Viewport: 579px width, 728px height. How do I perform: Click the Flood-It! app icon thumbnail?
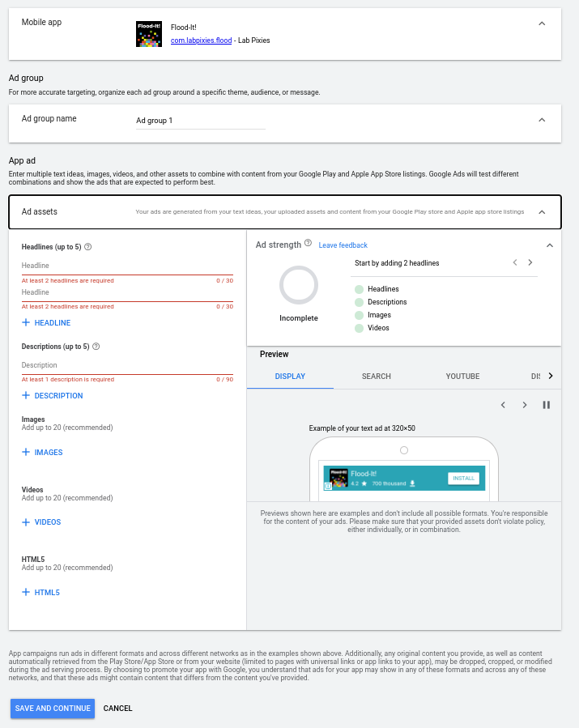[149, 34]
